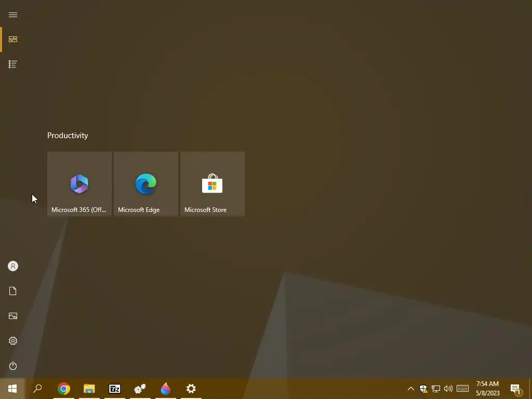The height and width of the screenshot is (399, 532).
Task: Expand the Start menu hamburger button
Action: [x=13, y=15]
